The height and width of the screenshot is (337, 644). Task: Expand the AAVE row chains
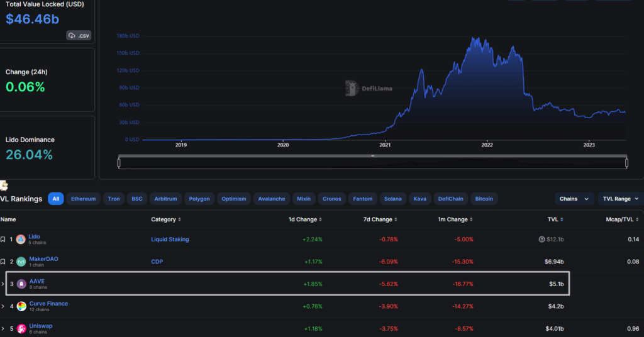click(3, 284)
